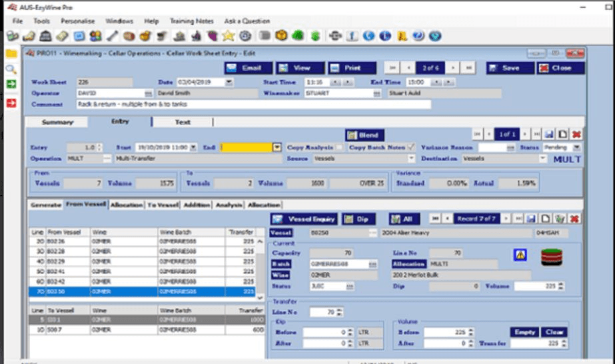The height and width of the screenshot is (364, 615).
Task: Click the Email button
Action: point(249,68)
